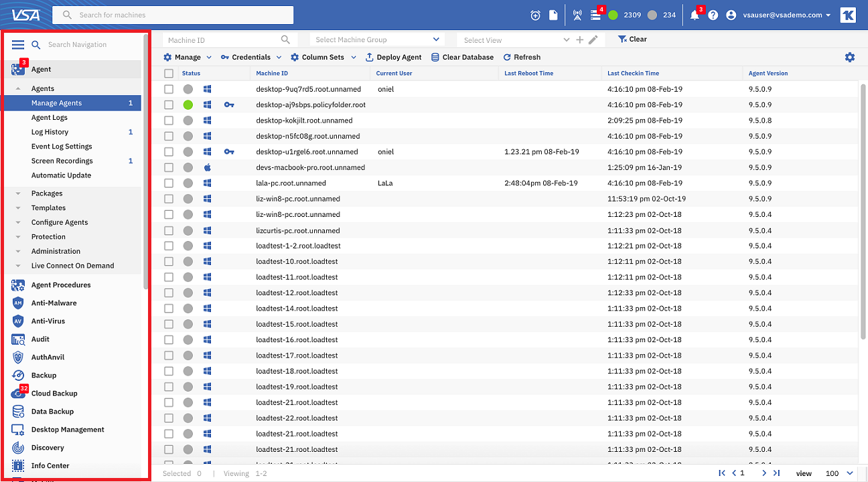Screen dimensions: 868x482
Task: Open the server list icon with badge 4
Action: [x=595, y=15]
